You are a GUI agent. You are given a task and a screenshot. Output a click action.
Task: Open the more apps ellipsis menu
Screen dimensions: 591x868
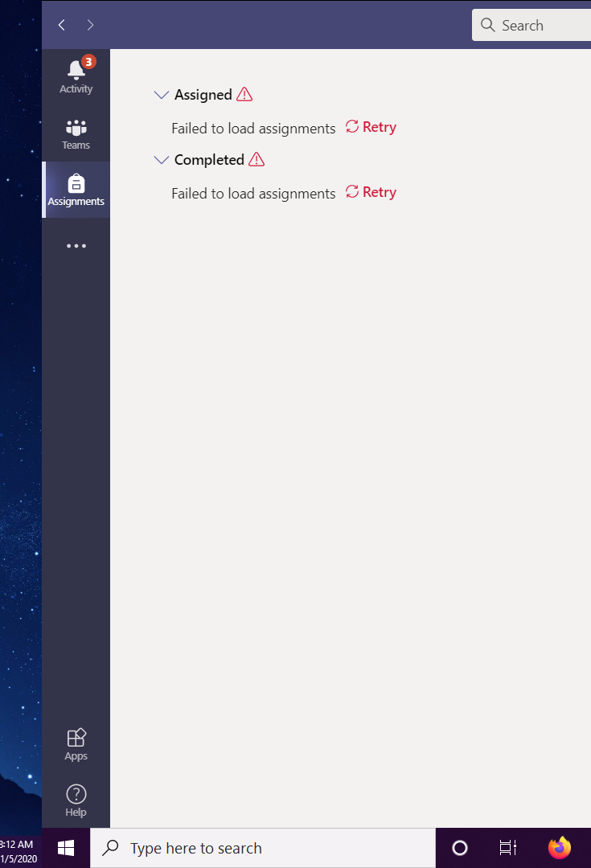point(76,246)
